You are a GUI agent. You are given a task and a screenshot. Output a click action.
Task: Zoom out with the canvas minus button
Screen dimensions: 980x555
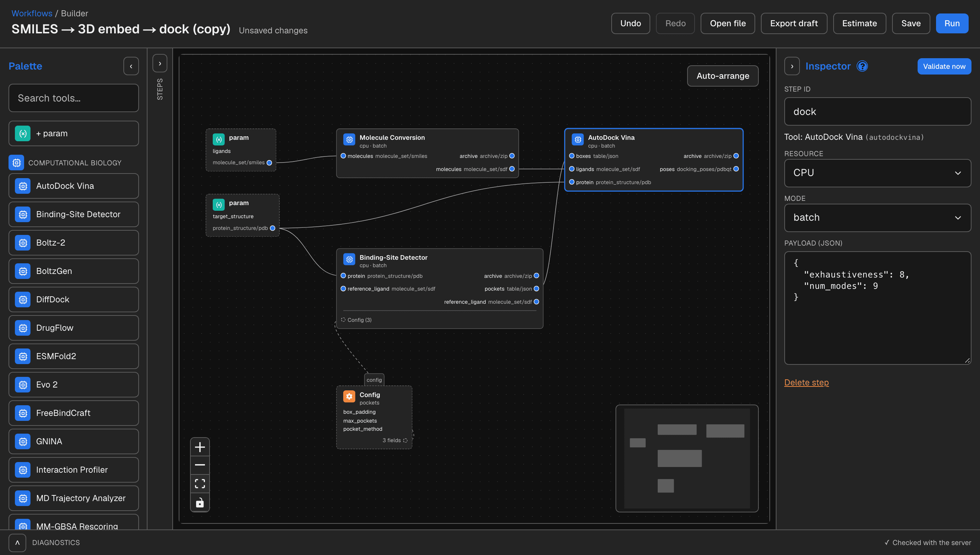[x=200, y=465]
